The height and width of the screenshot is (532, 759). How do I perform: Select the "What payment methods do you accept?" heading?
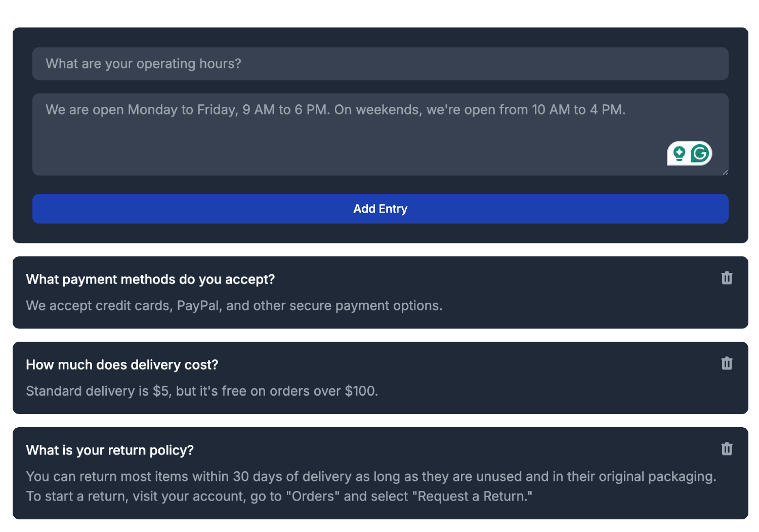(150, 279)
